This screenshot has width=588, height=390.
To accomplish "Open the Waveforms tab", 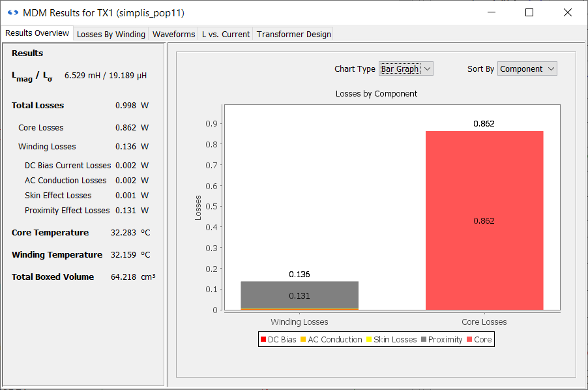I will coord(173,34).
